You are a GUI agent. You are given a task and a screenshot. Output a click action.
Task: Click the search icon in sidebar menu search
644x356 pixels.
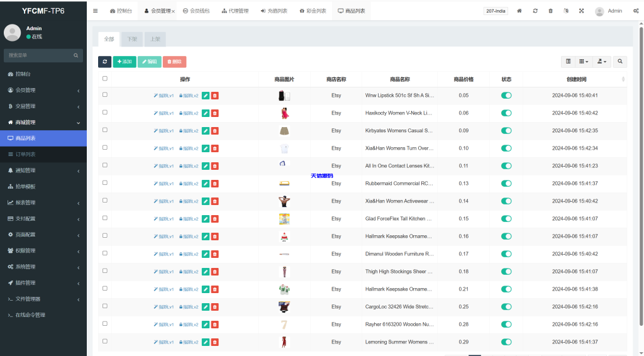76,55
